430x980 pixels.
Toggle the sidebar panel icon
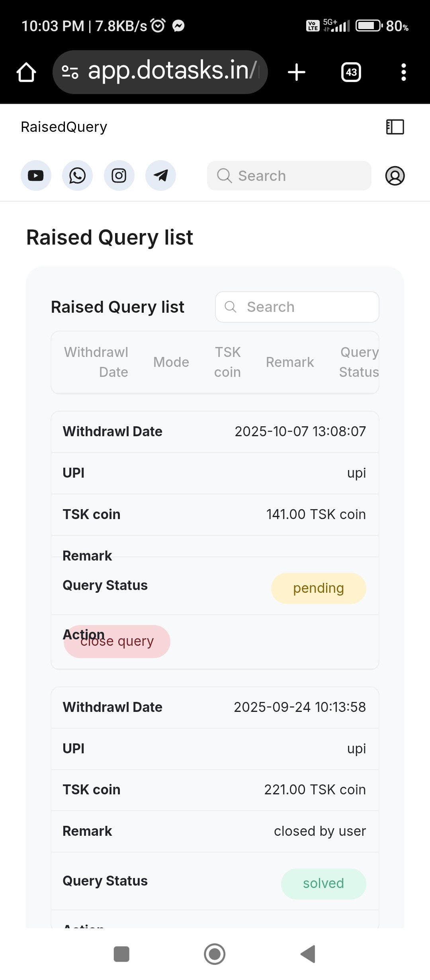[395, 127]
